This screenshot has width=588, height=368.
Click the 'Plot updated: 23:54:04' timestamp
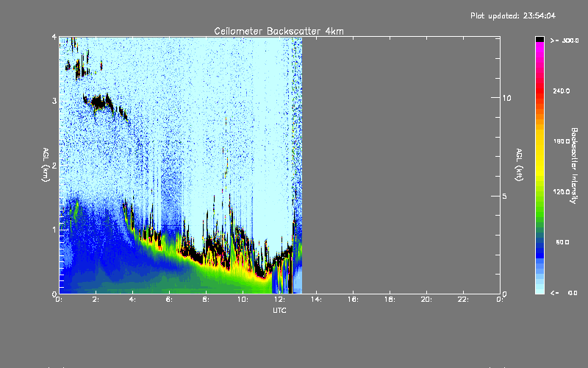(x=513, y=15)
